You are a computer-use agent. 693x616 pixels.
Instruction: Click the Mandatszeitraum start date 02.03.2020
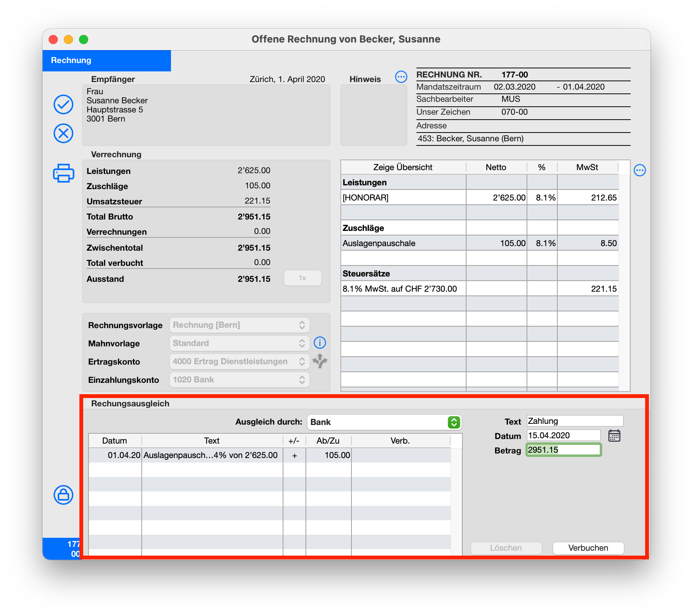coord(515,87)
